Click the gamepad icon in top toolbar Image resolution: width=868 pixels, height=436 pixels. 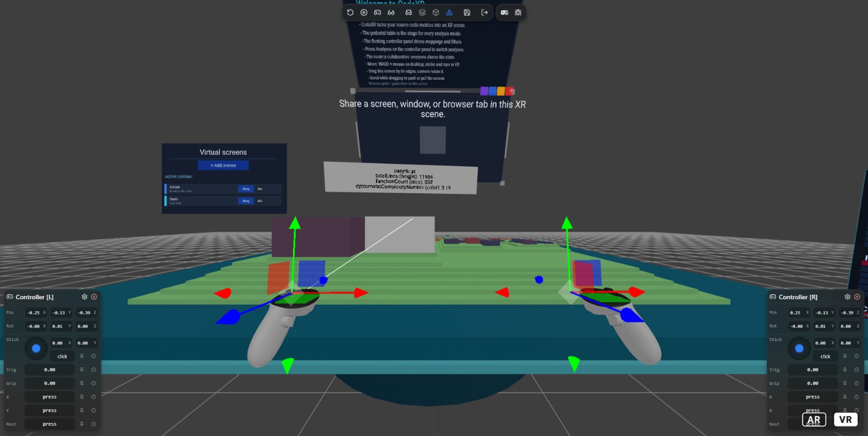coord(378,12)
